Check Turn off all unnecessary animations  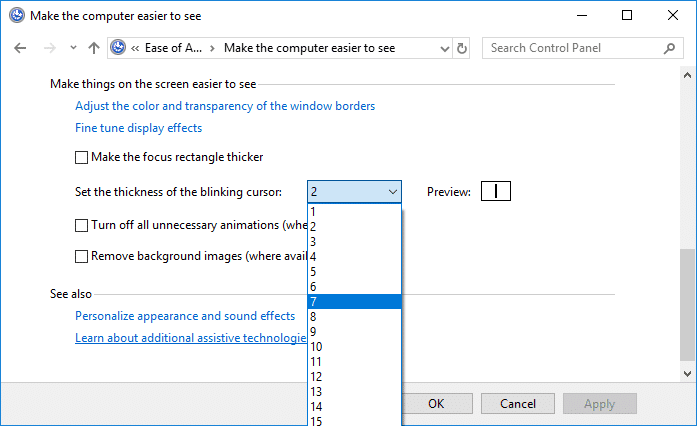coord(82,226)
